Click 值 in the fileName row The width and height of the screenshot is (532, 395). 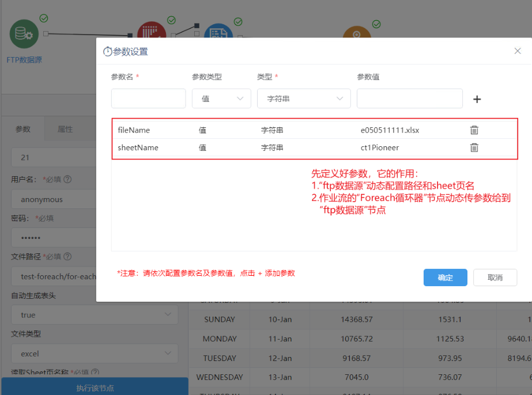(x=202, y=130)
